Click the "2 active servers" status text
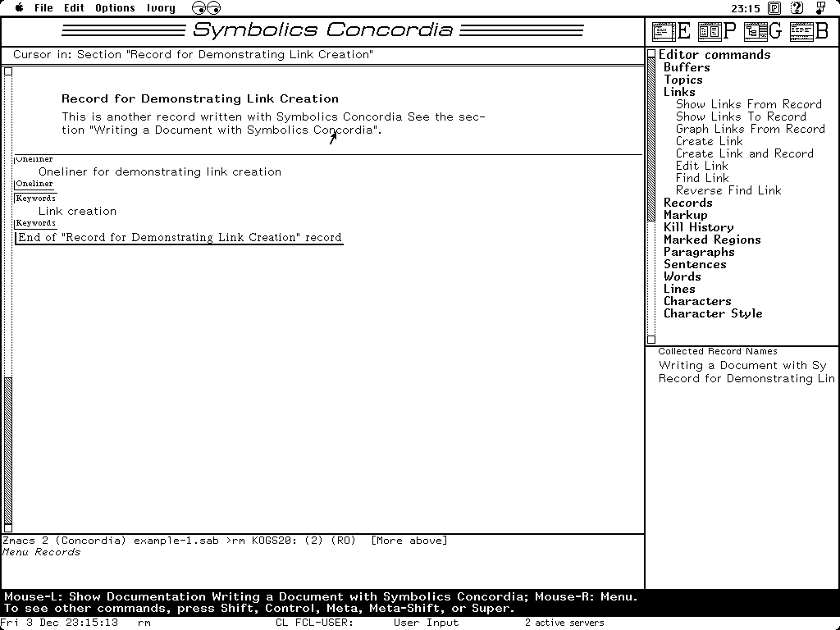Screen dimensions: 840x630 (564, 623)
